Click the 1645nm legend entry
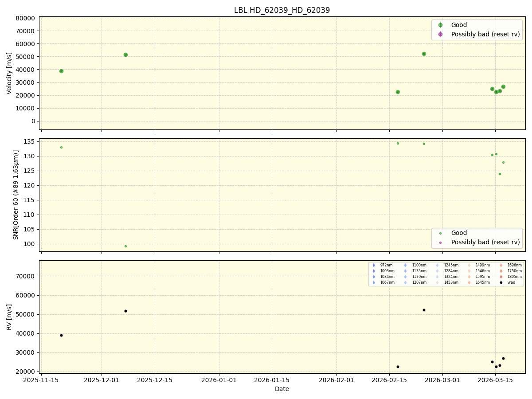The height and width of the screenshot is (399, 532). tap(479, 282)
